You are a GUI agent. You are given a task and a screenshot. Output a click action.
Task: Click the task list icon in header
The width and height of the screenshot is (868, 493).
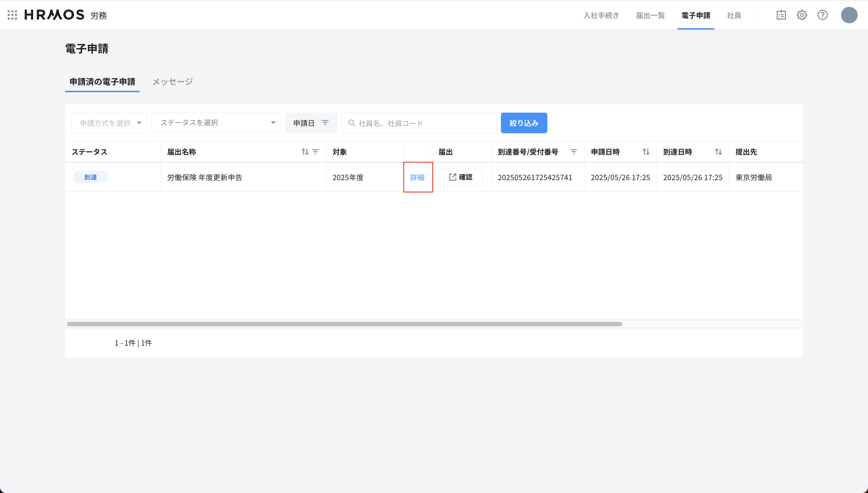[x=781, y=15]
